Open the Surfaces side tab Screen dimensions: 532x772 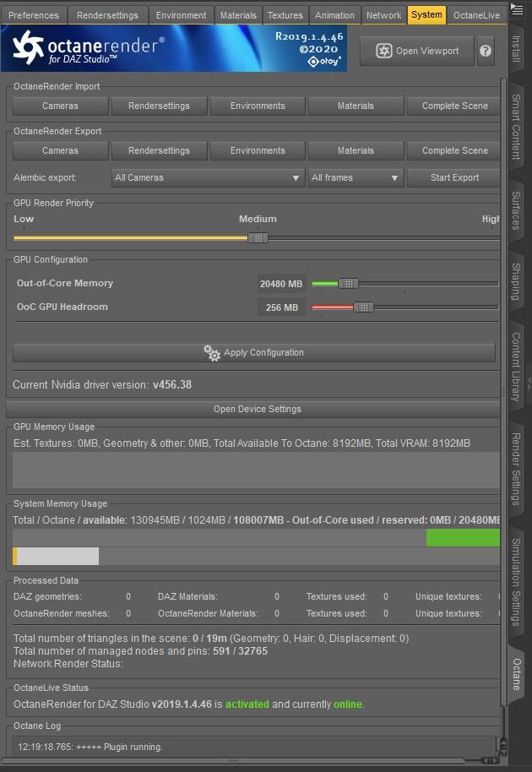(x=516, y=210)
